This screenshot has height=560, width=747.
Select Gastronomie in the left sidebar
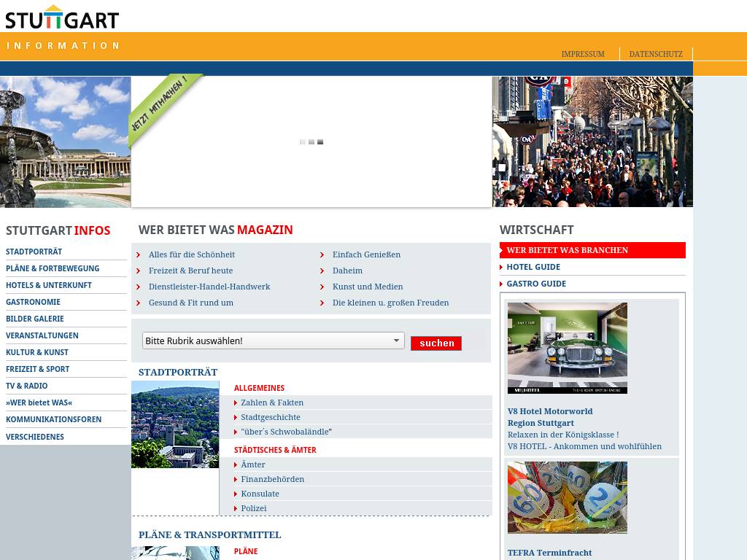click(33, 302)
